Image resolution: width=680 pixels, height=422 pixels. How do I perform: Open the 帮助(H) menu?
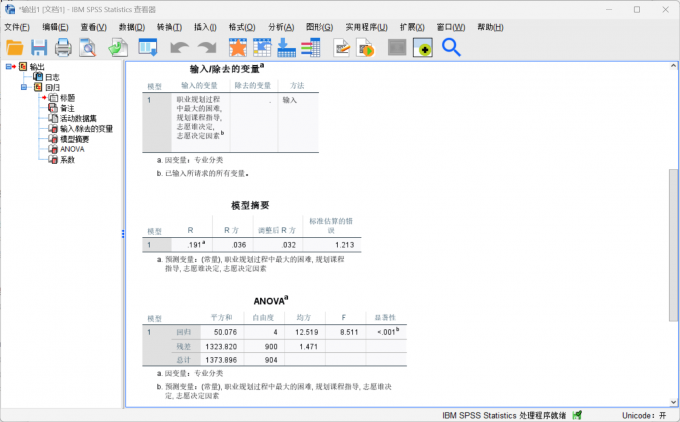click(x=490, y=27)
